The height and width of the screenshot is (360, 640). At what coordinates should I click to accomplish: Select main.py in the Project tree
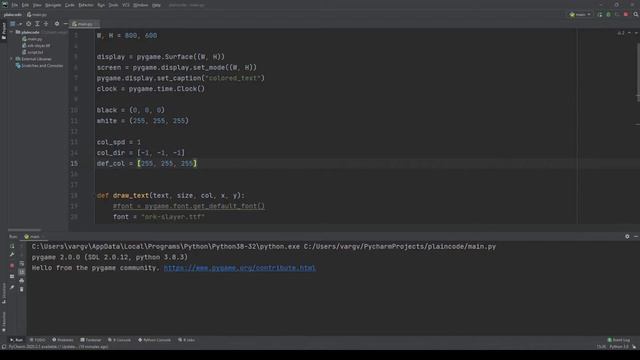point(32,39)
